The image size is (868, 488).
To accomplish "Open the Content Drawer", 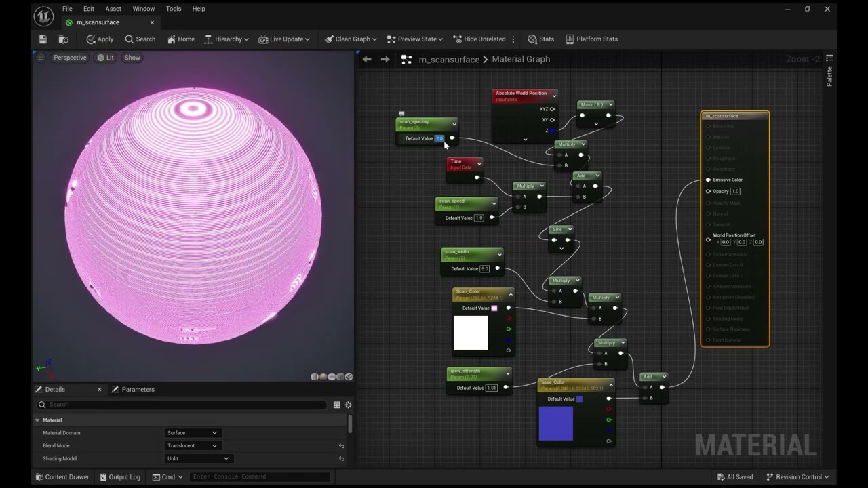I will 62,477.
